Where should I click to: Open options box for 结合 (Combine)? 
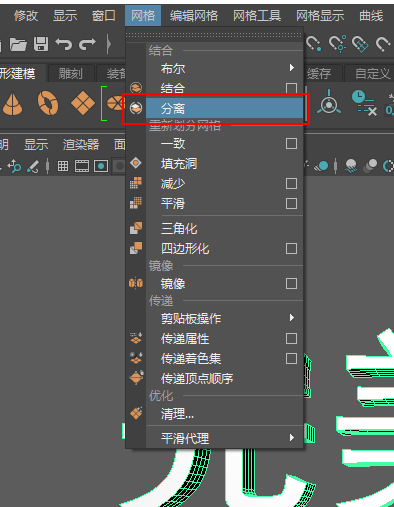pyautogui.click(x=291, y=88)
